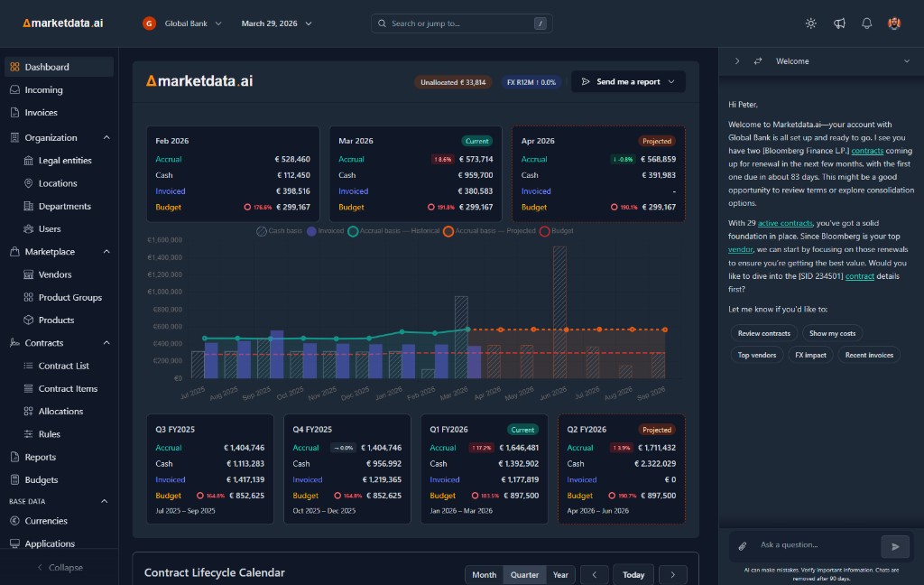Click the chat swap arrows icon

pyautogui.click(x=758, y=60)
